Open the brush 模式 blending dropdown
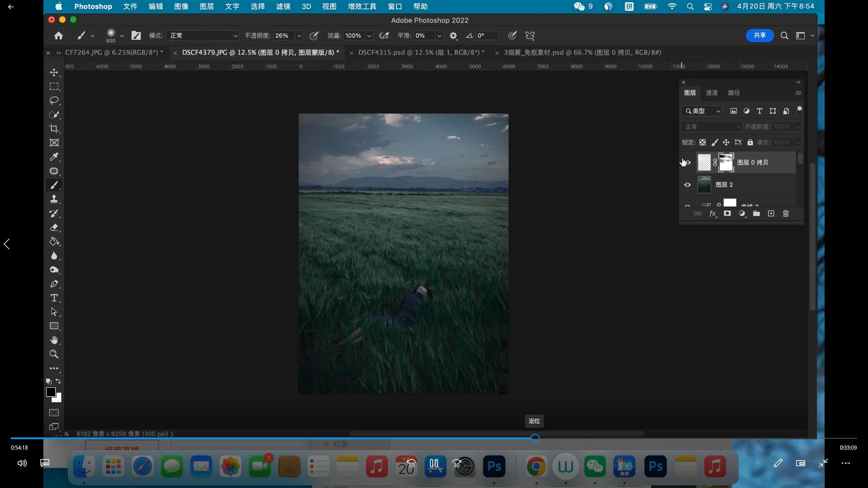Viewport: 868px width, 488px height. tap(203, 36)
